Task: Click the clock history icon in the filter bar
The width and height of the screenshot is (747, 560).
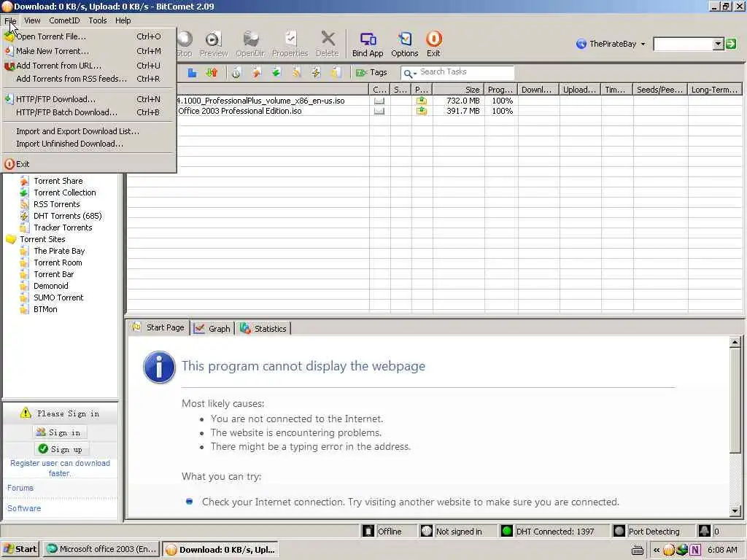Action: pos(236,72)
